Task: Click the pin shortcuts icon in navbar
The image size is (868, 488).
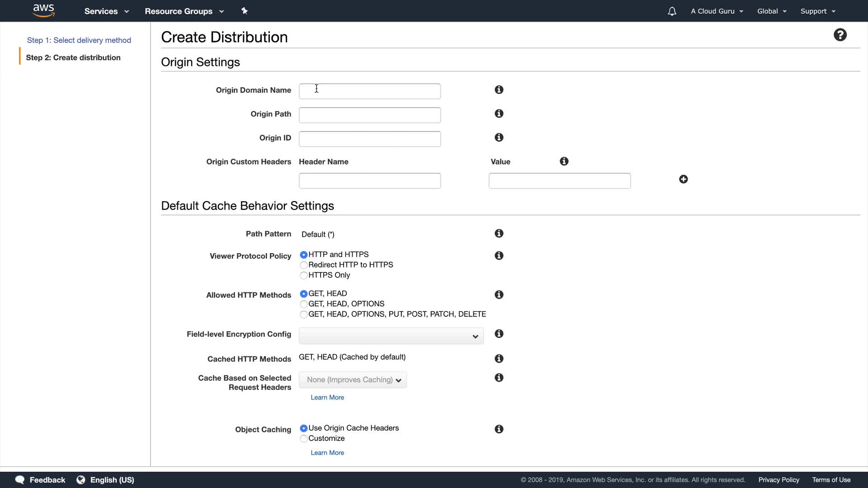Action: click(x=245, y=11)
